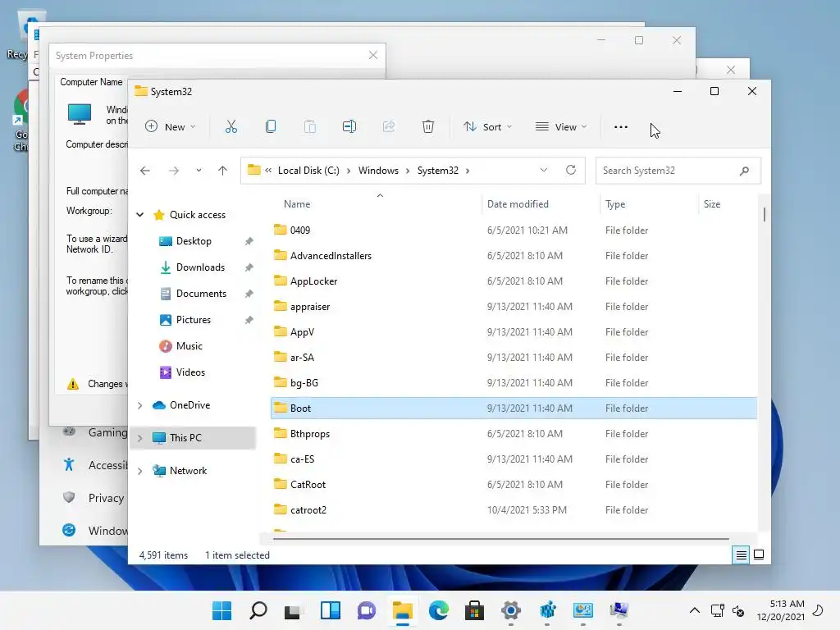840x630 pixels.
Task: Click the Cut scissors icon in toolbar
Action: 231,127
